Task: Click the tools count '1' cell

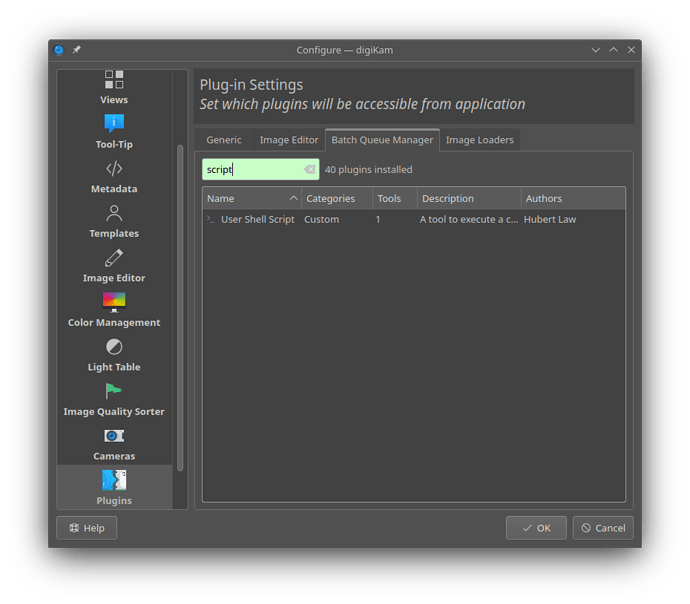Action: coord(378,219)
